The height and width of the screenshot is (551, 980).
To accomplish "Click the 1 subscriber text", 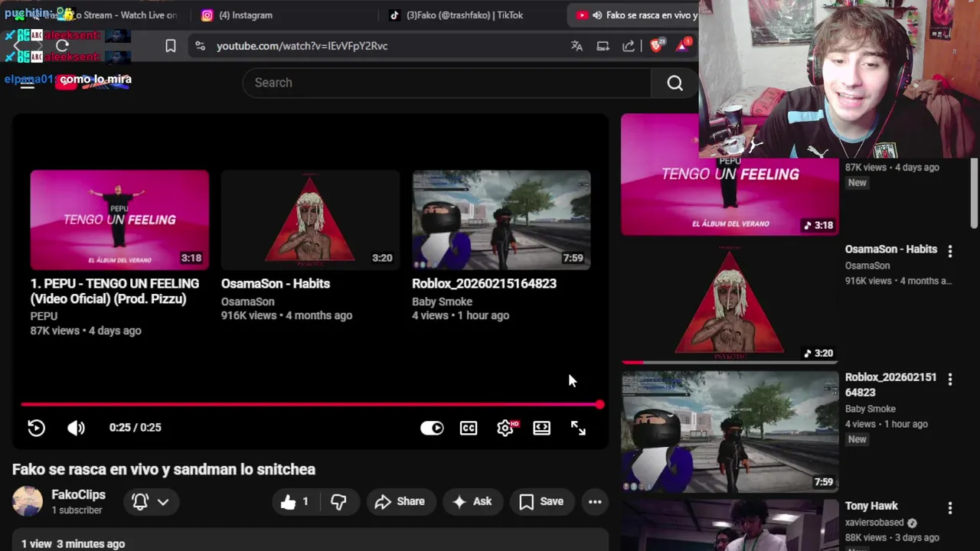I will (77, 510).
